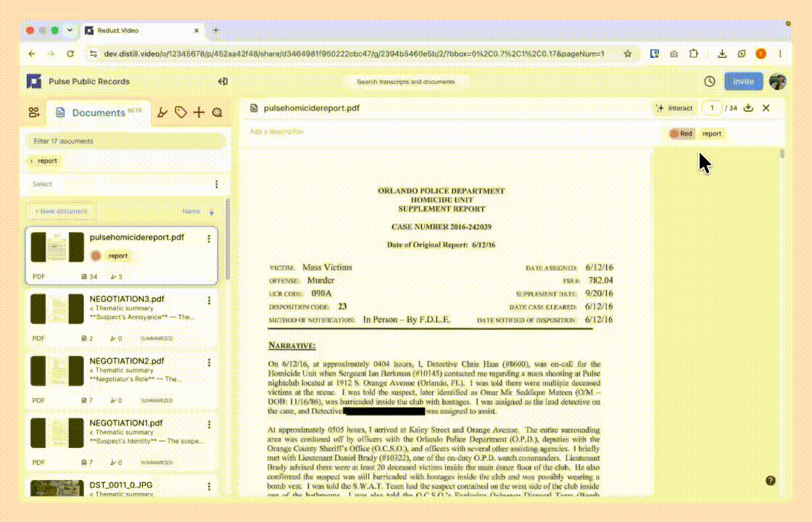The image size is (812, 522).
Task: Click the Pulse Public Records project title
Action: click(89, 81)
